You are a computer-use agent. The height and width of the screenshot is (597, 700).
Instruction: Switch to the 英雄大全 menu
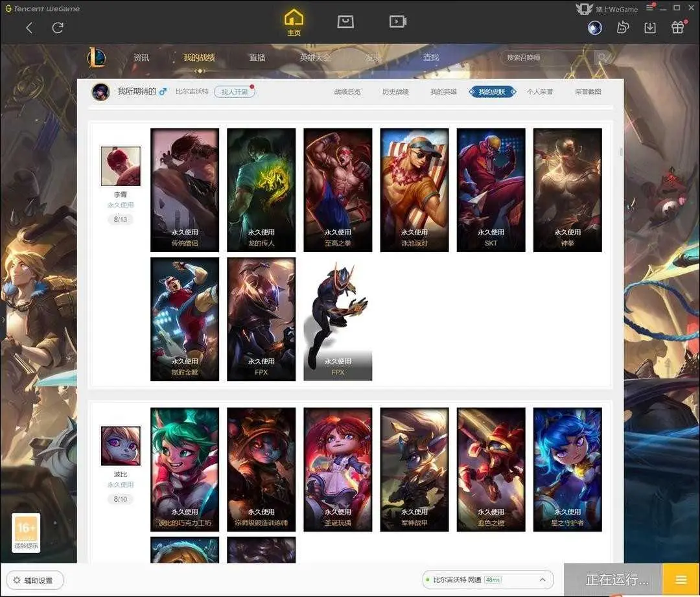[315, 58]
